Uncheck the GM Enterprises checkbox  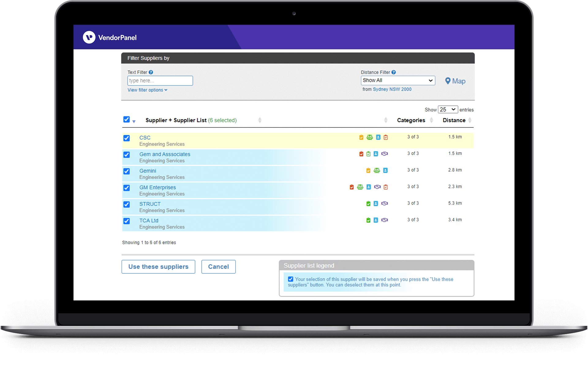tap(126, 188)
